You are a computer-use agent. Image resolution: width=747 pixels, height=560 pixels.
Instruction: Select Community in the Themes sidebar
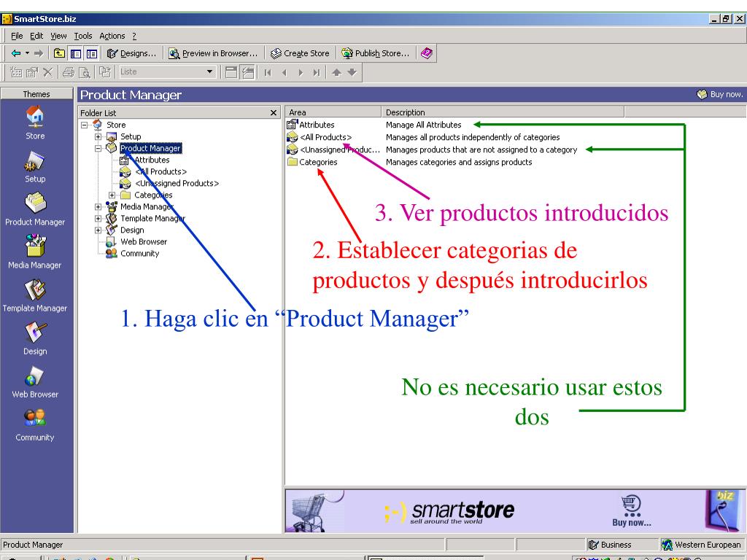(35, 425)
